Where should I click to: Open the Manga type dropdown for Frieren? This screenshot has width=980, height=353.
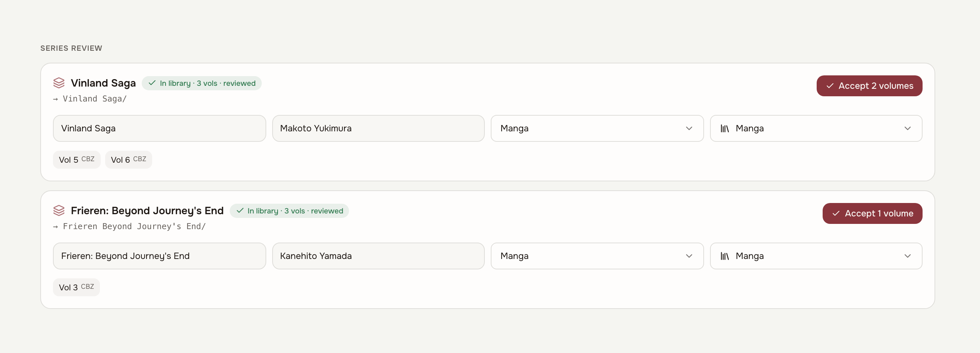(597, 256)
